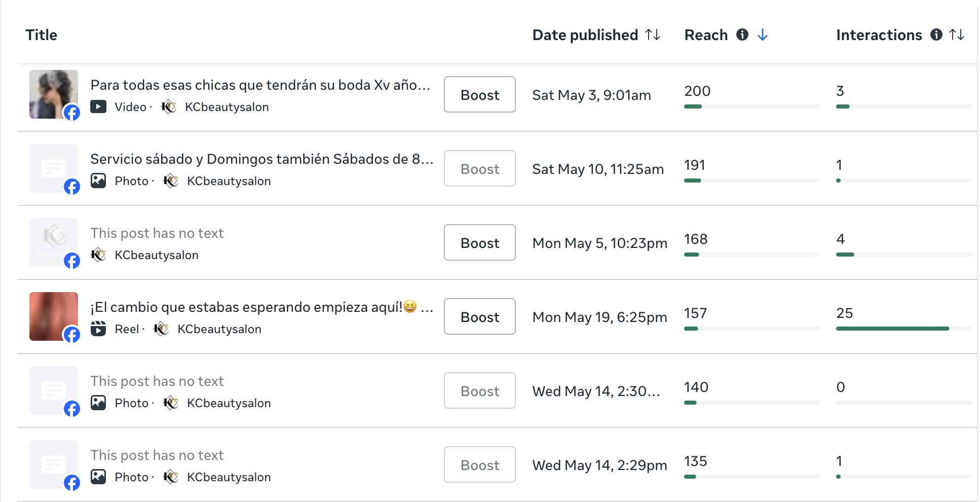Boost the Mon May 5 post without text

tap(480, 242)
